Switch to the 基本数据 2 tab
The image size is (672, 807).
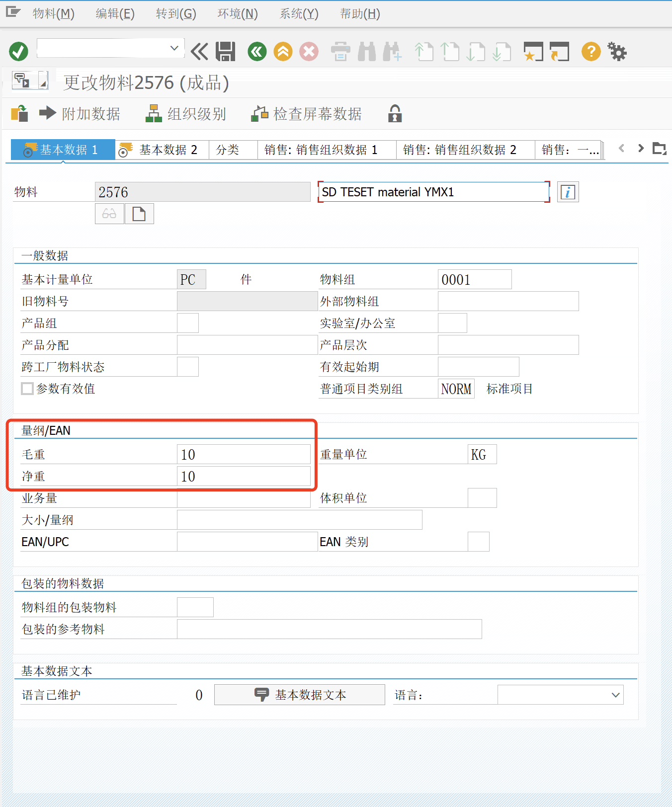[x=162, y=150]
